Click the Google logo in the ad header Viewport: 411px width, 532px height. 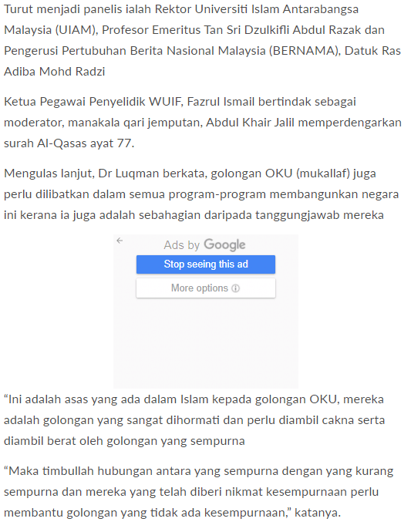224,244
